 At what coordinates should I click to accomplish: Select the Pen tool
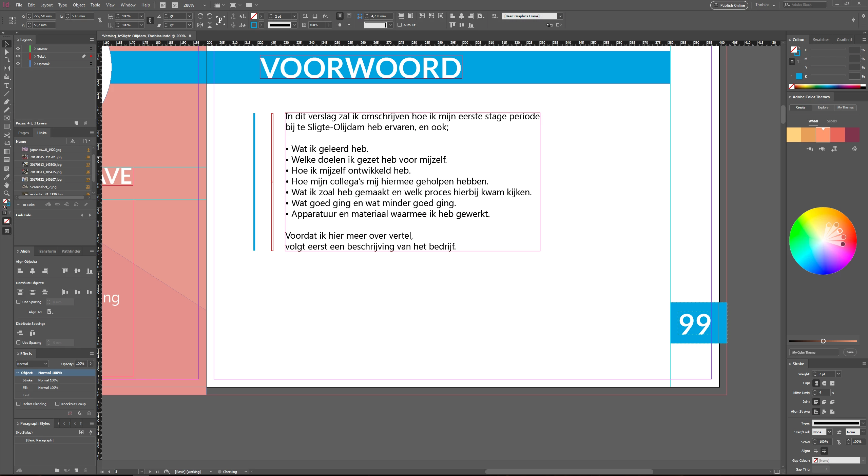[6, 102]
